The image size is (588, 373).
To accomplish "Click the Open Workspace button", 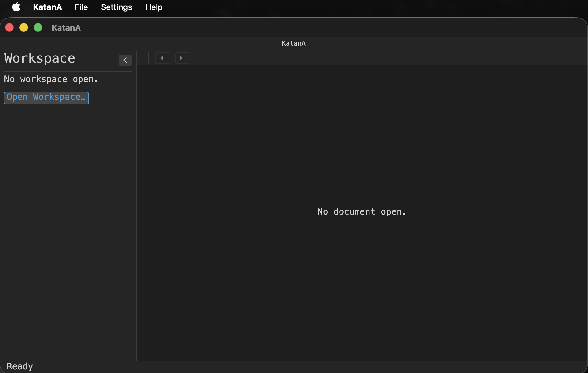I will (46, 98).
